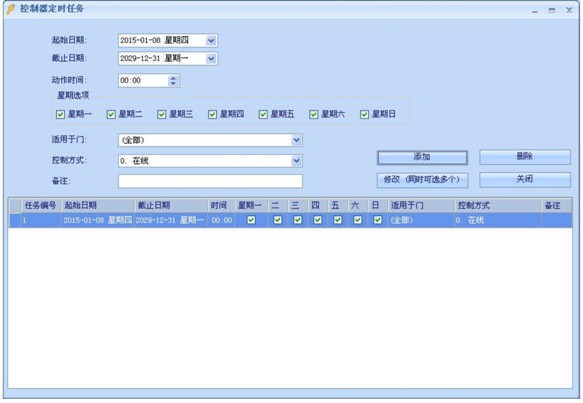The height and width of the screenshot is (403, 583).
Task: Toggle the 星期一 checkbox in 星期选项
Action: pyautogui.click(x=60, y=115)
